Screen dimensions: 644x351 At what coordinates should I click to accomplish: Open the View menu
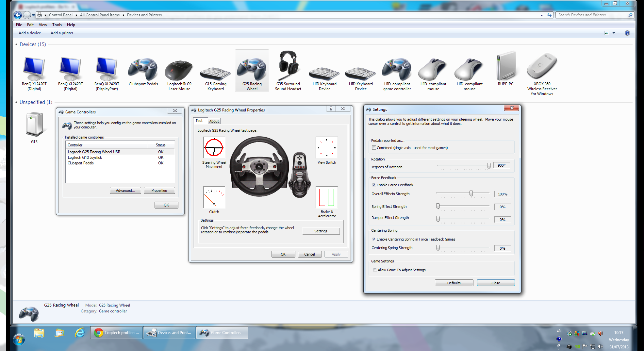[x=43, y=25]
